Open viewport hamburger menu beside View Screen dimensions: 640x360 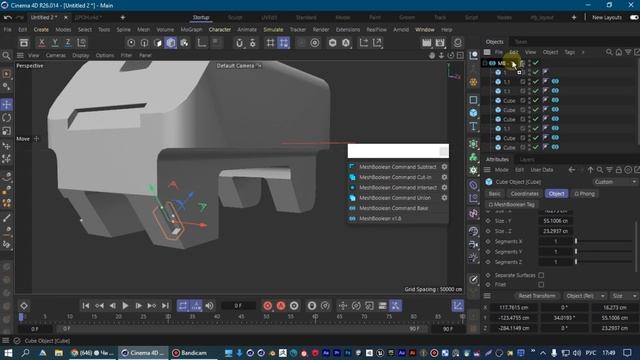coord(20,55)
